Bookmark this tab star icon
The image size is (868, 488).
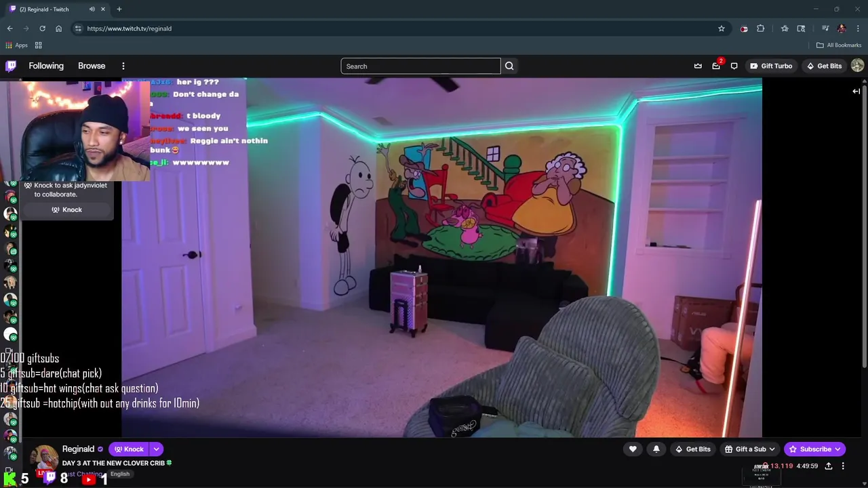tap(721, 28)
